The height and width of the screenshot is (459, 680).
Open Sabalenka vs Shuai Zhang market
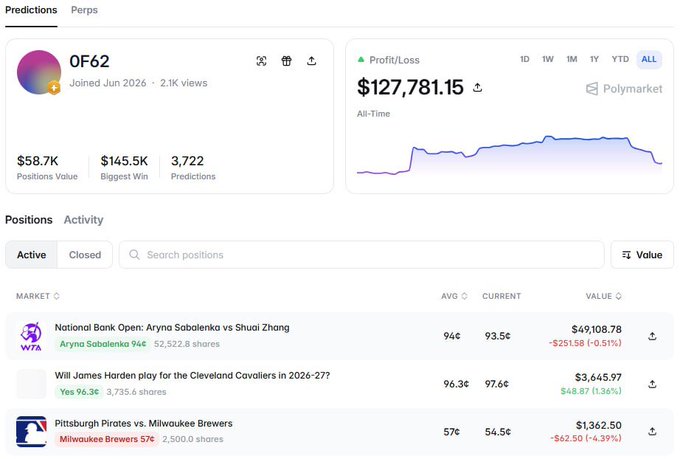[172, 328]
